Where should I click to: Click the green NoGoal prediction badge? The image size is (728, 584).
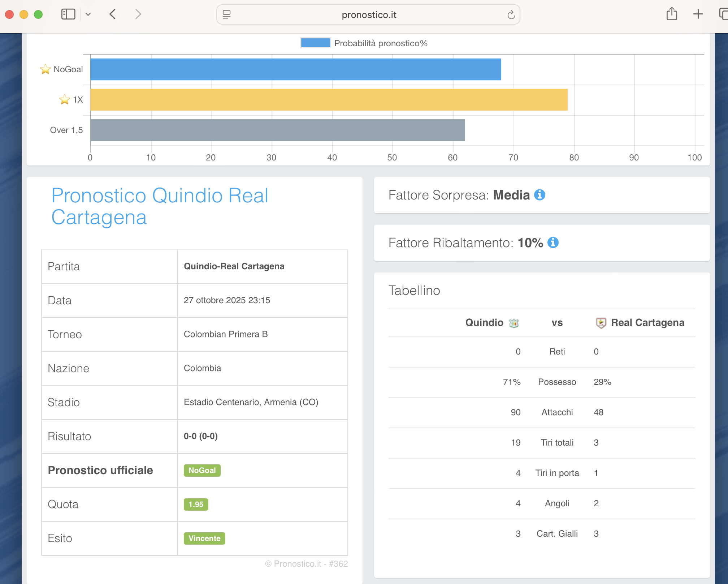point(202,470)
